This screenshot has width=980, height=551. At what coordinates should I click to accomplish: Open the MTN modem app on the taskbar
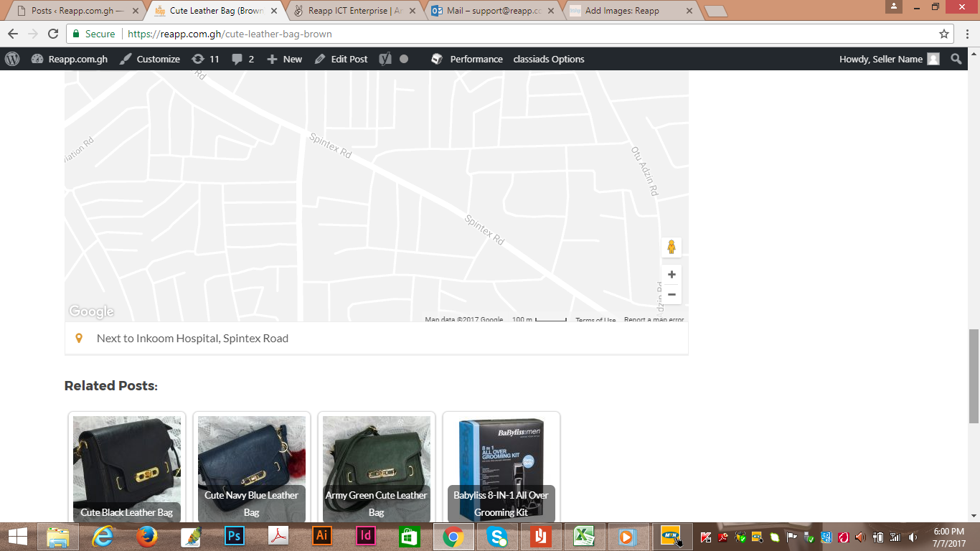click(672, 537)
